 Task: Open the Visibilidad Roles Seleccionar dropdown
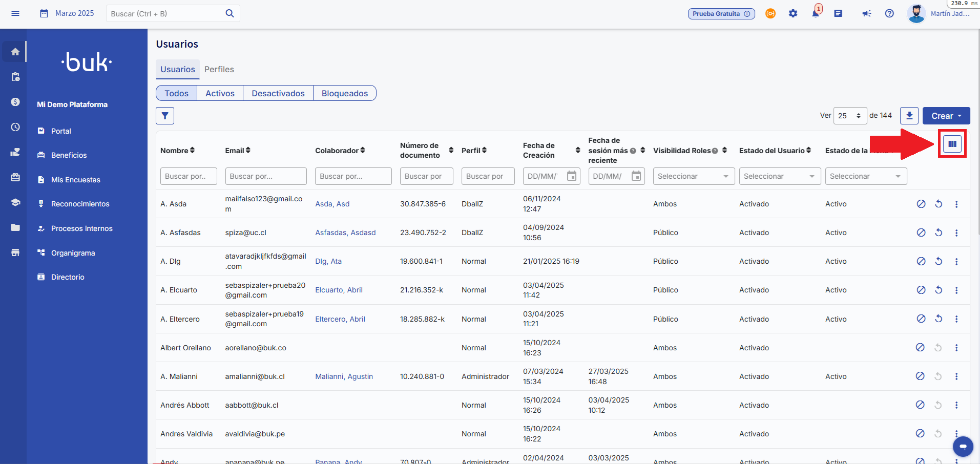(x=693, y=176)
